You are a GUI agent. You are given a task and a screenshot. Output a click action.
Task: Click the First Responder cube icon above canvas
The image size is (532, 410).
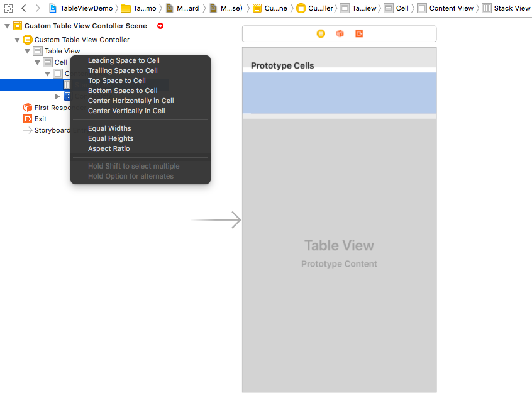[340, 33]
